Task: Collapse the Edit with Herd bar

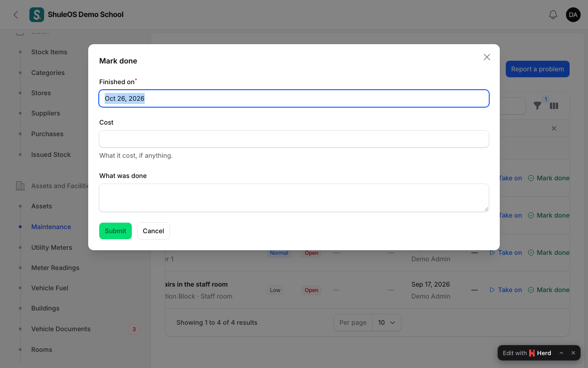Action: tap(561, 353)
